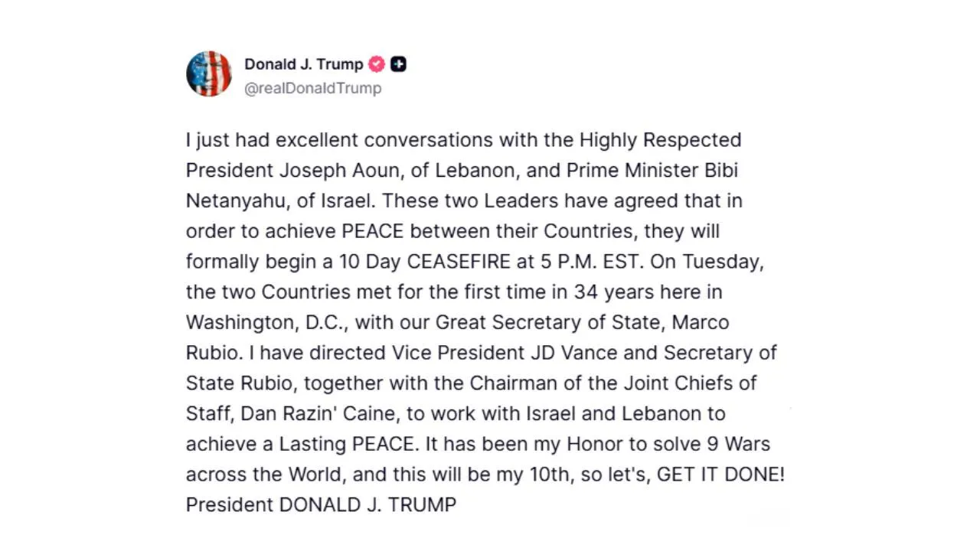Click the black plus badge icon
Viewport: 980px width, 551px height.
pos(398,64)
